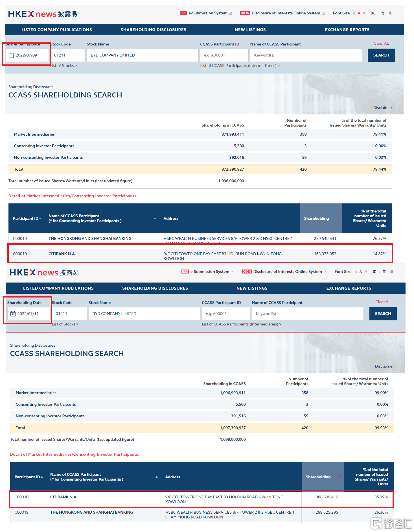This screenshot has height=532, width=414.
Task: Switch to Traditional Chinese (繁) in topmost header
Action: point(373,13)
